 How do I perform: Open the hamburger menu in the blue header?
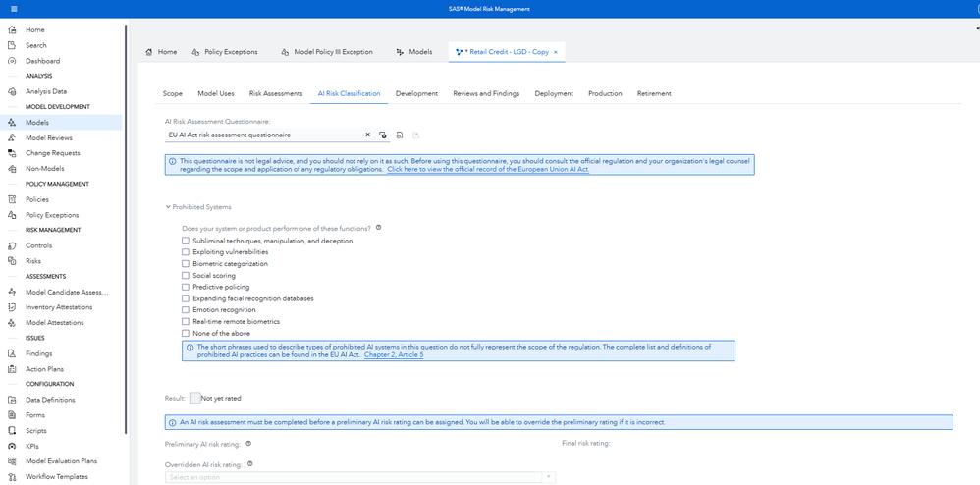(x=14, y=9)
